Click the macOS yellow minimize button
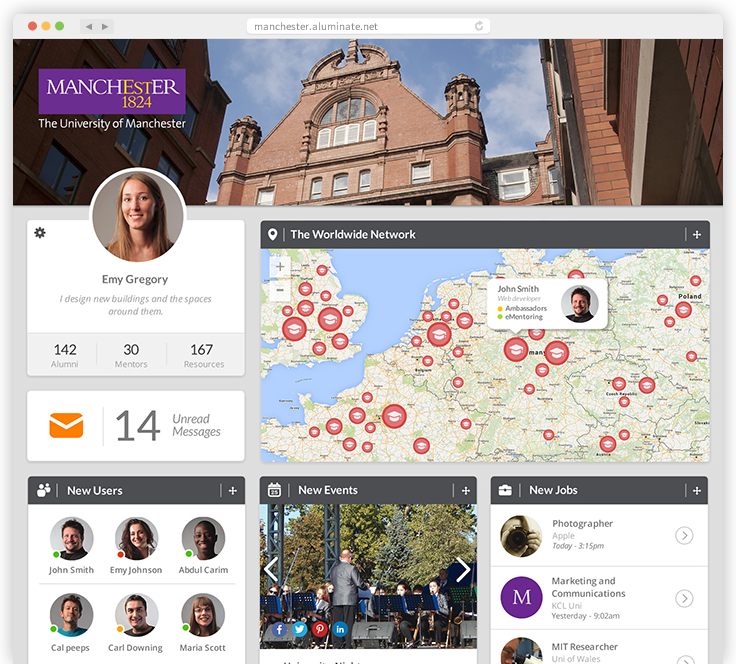The image size is (736, 664). point(46,26)
